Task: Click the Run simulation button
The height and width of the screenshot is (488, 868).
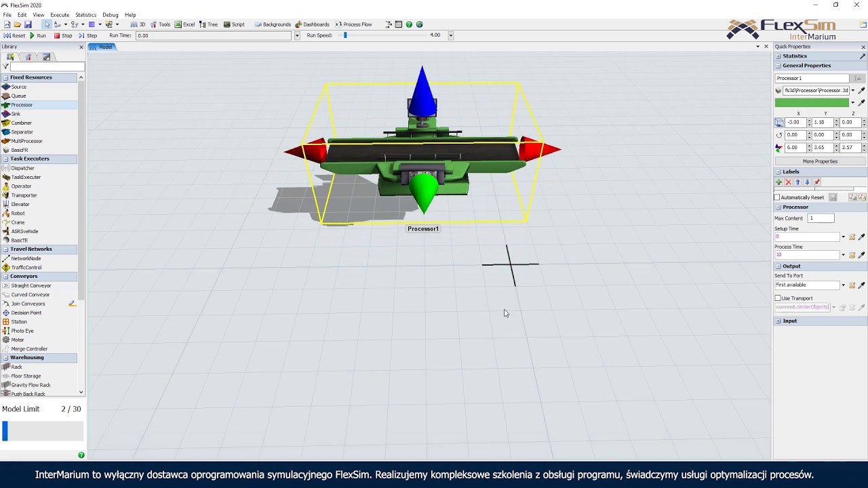Action: 38,35
